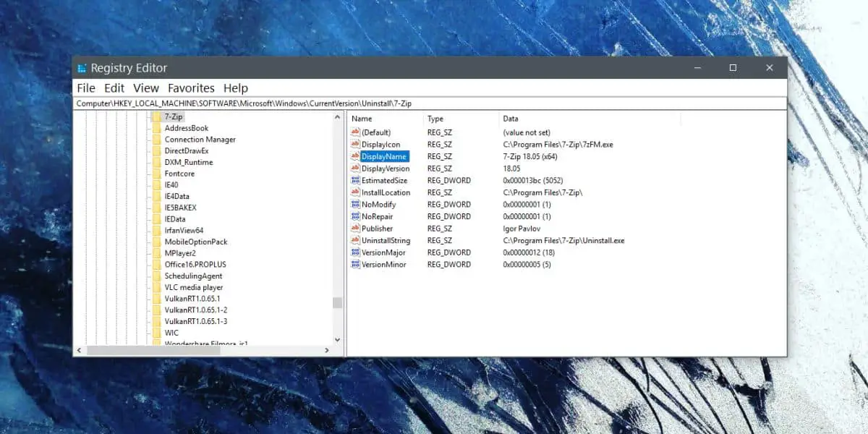868x434 pixels.
Task: Click the data 'Igor Pavlov'
Action: tap(522, 229)
